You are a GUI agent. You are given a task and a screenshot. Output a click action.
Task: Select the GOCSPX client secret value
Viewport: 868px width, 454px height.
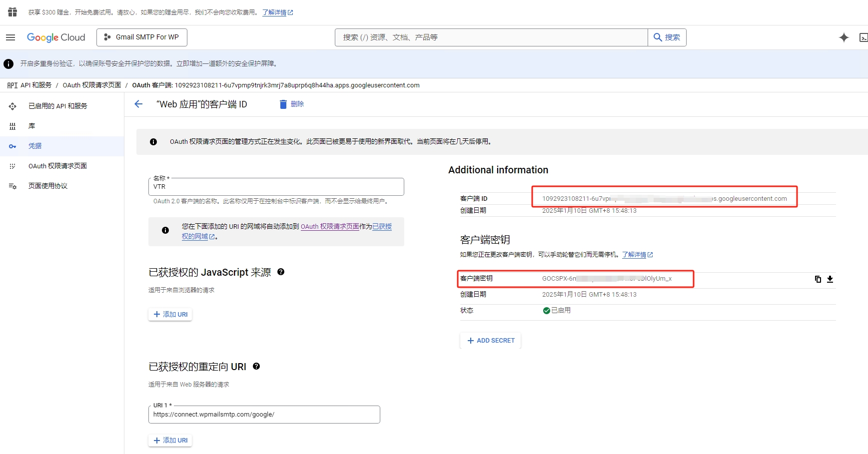[607, 279]
